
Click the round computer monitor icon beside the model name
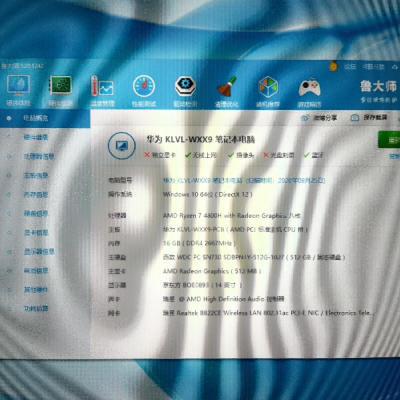tap(122, 145)
